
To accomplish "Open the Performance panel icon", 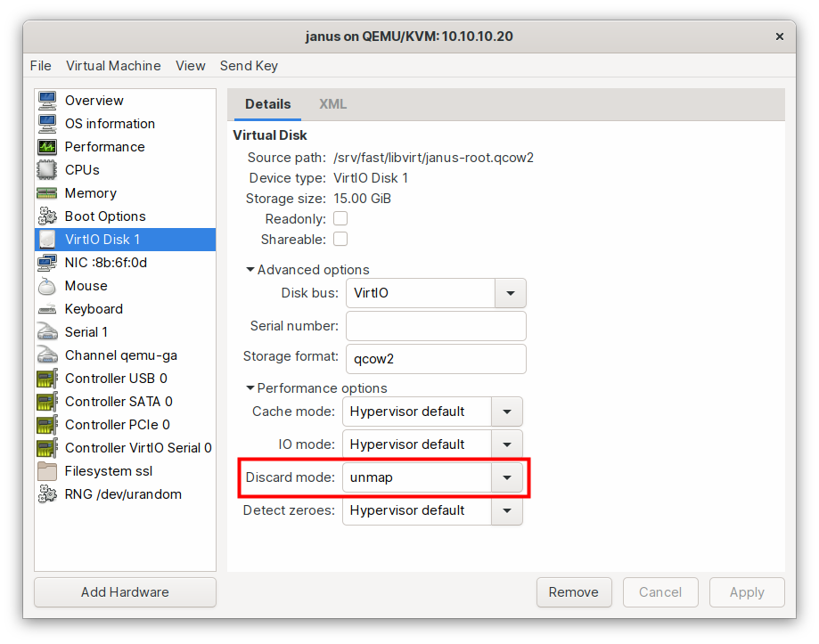I will (x=49, y=146).
